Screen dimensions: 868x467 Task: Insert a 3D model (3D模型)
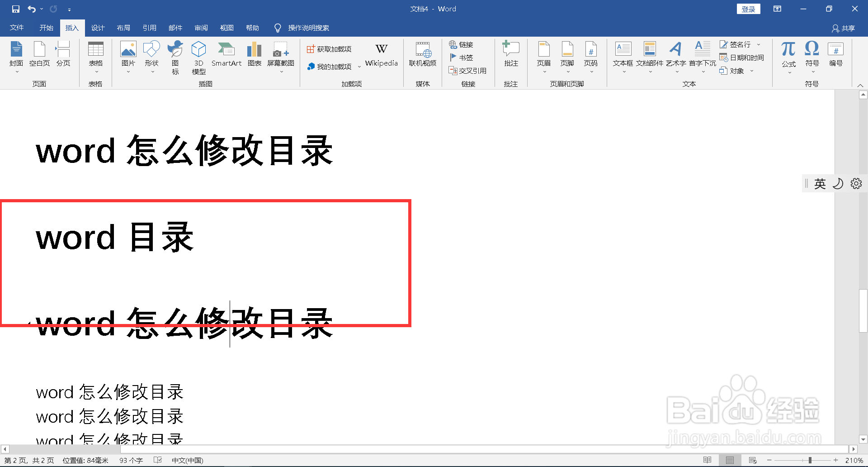click(x=198, y=57)
